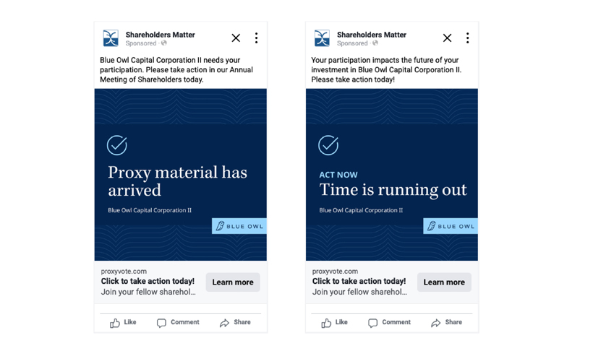The image size is (593, 364).
Task: Click 'Click to take action today!' headline on left ad
Action: pos(148,282)
